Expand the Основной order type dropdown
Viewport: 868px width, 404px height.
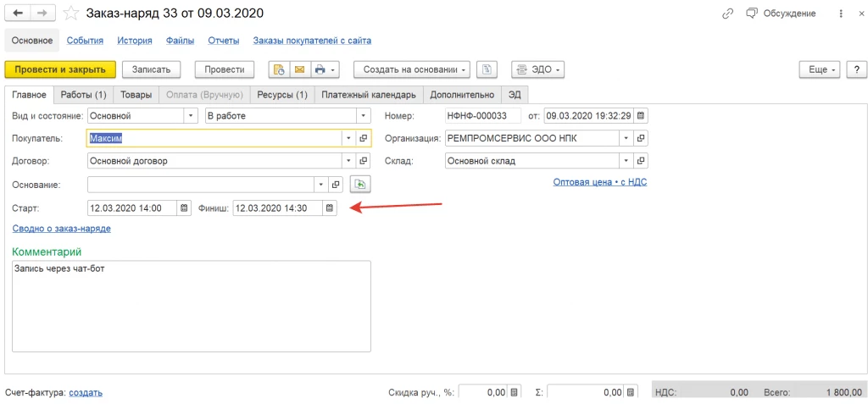point(191,116)
